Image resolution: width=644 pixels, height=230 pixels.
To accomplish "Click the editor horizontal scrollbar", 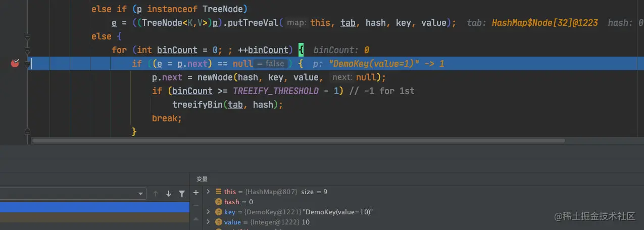I will 298,141.
